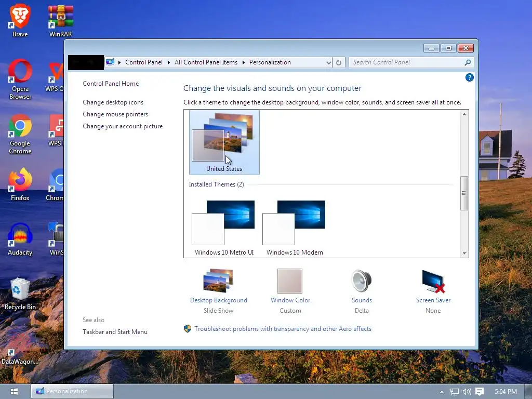
Task: Open the network tray icon
Action: coord(454,392)
